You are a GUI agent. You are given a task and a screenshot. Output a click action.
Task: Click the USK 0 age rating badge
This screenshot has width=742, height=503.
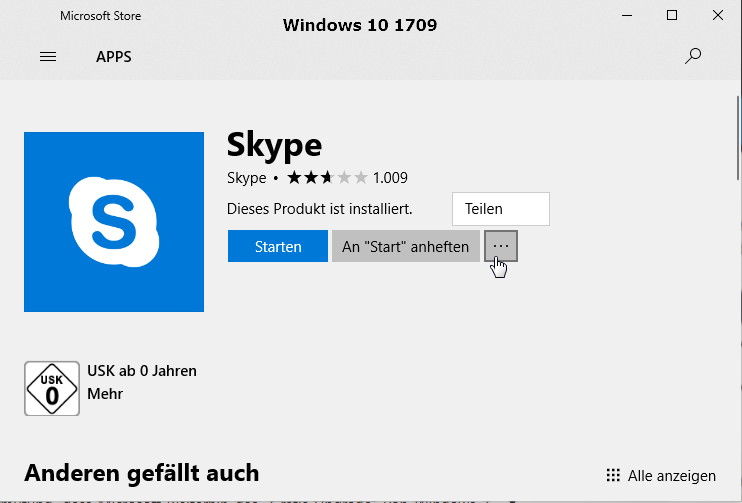(x=51, y=389)
